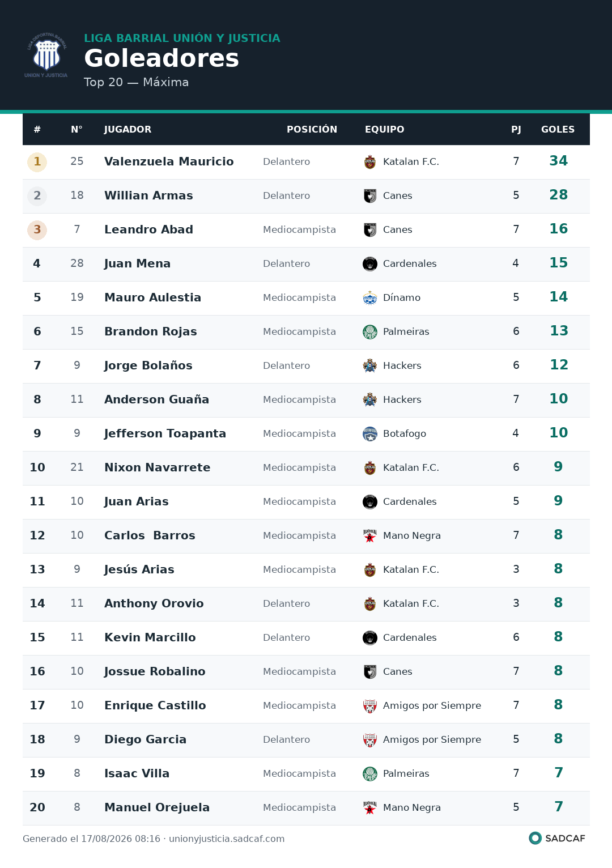Click the Liga Unión y Justicia shield logo

pyautogui.click(x=46, y=55)
